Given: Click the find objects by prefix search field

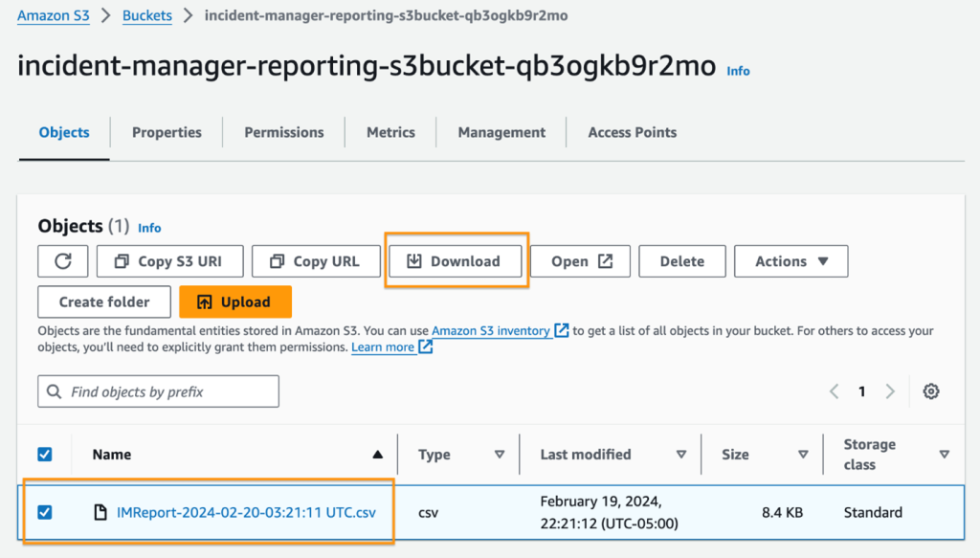Looking at the screenshot, I should pos(158,391).
